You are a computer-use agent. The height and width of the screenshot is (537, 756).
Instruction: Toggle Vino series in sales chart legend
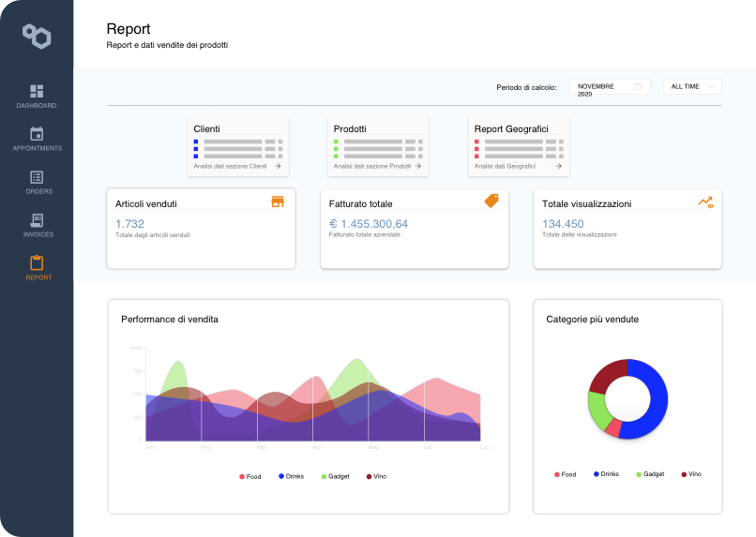[376, 476]
